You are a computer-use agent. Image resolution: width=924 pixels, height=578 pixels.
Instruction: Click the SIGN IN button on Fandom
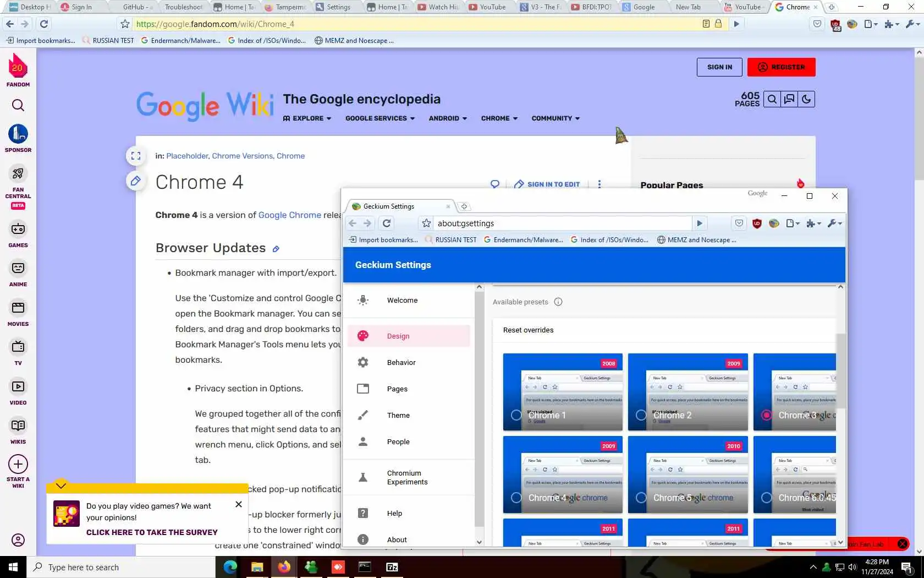pos(719,67)
